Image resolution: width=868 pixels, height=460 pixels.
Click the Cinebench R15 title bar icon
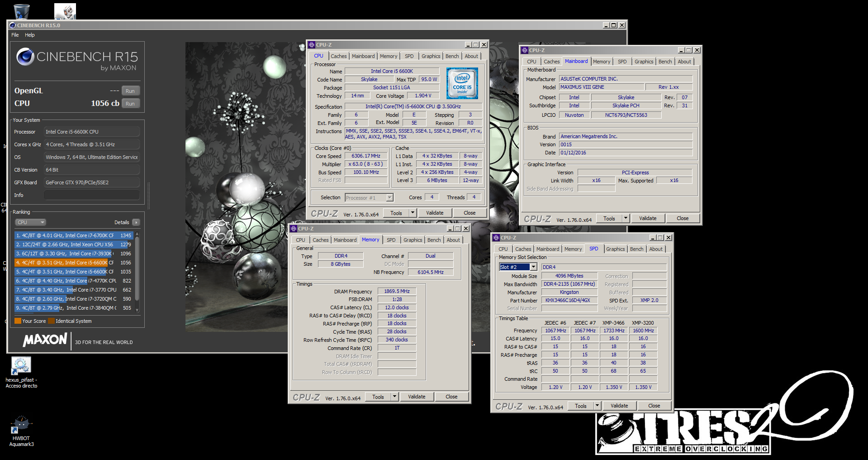[13, 25]
